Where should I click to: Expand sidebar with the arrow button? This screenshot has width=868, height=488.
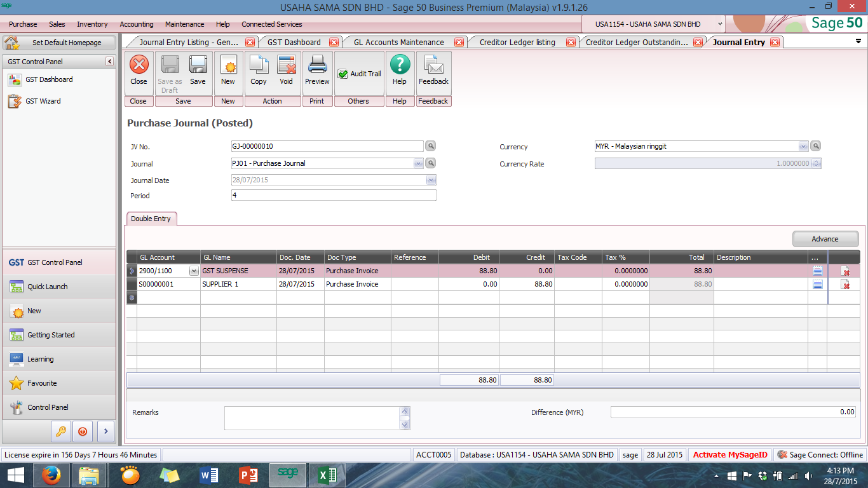tap(105, 431)
